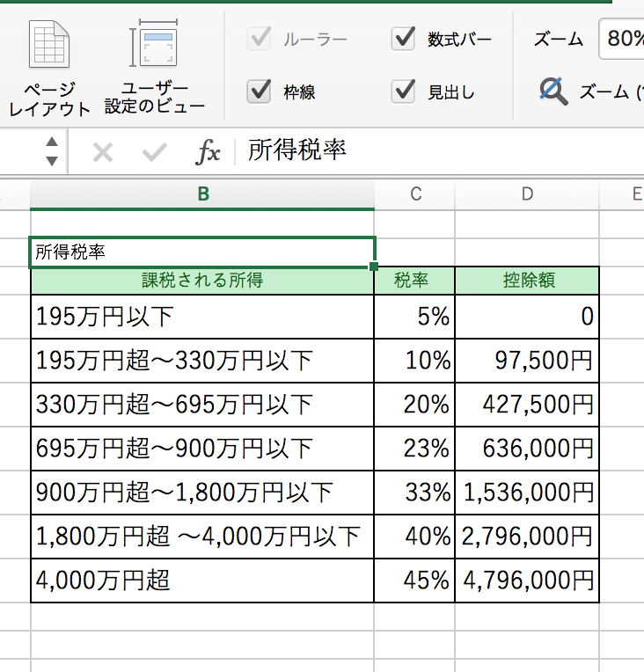Click the name box up/down stepper arrows
Viewport: 644px width, 672px height.
(52, 151)
